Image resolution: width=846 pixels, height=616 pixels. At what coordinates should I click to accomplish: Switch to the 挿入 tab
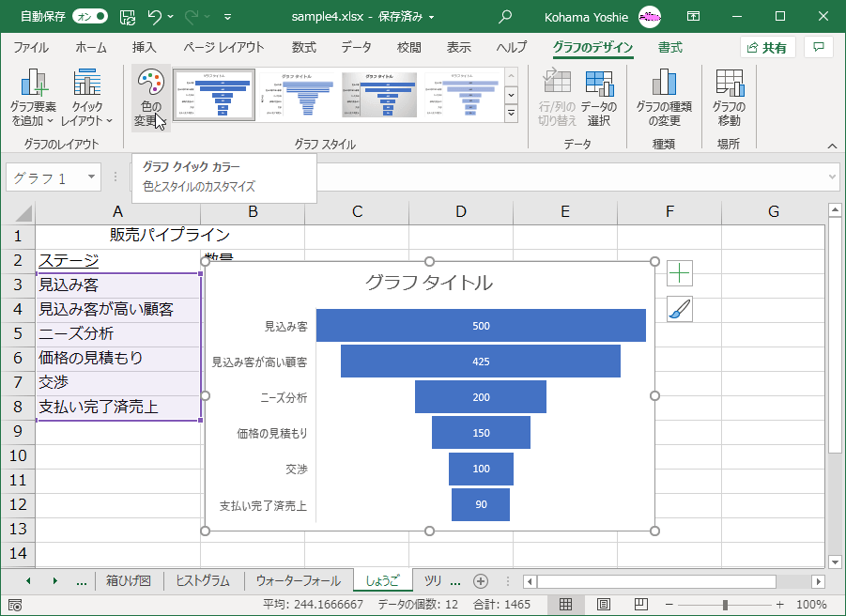coord(144,48)
